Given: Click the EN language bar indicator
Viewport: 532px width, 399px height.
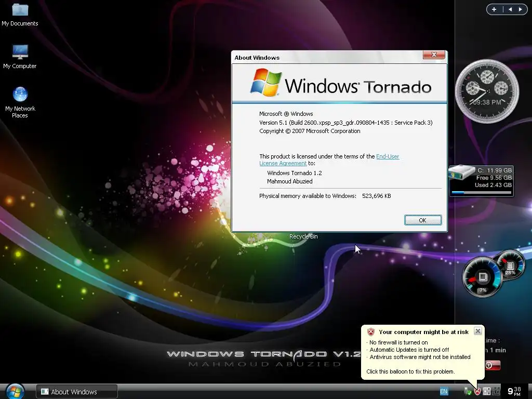Looking at the screenshot, I should (x=444, y=391).
